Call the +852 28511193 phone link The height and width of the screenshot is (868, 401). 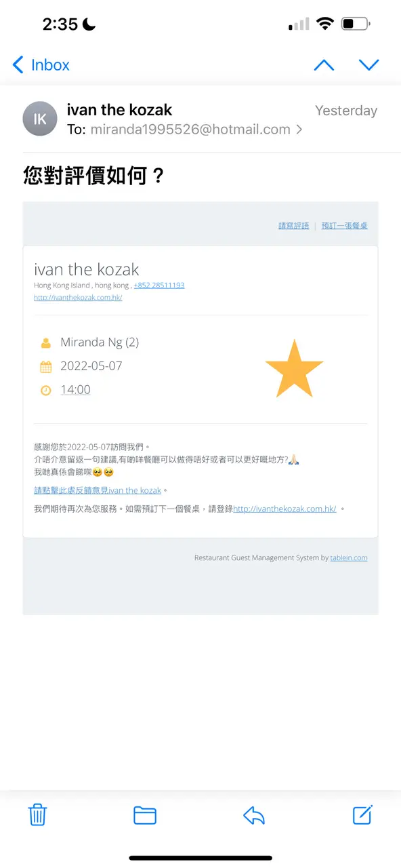[159, 285]
